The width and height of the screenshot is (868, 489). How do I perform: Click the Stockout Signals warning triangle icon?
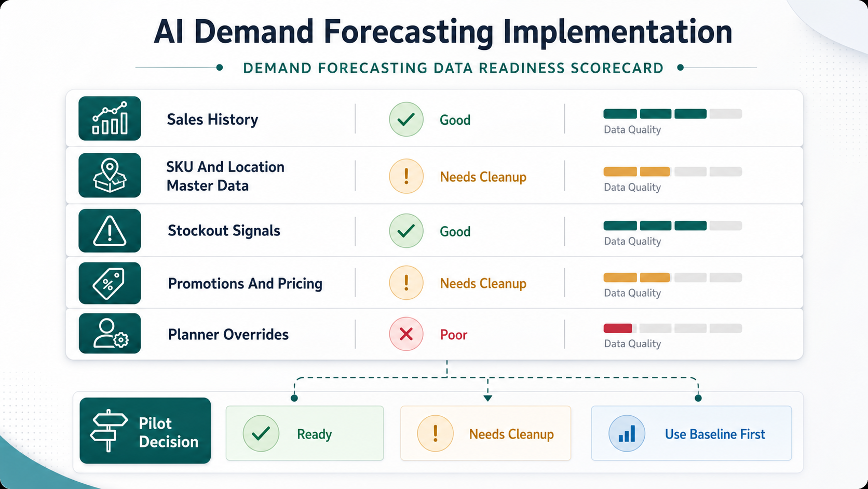click(x=110, y=231)
